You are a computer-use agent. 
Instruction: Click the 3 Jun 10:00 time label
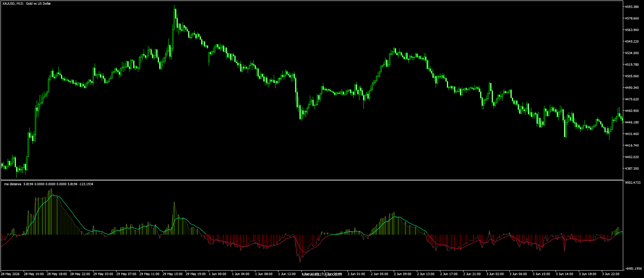[541, 274]
